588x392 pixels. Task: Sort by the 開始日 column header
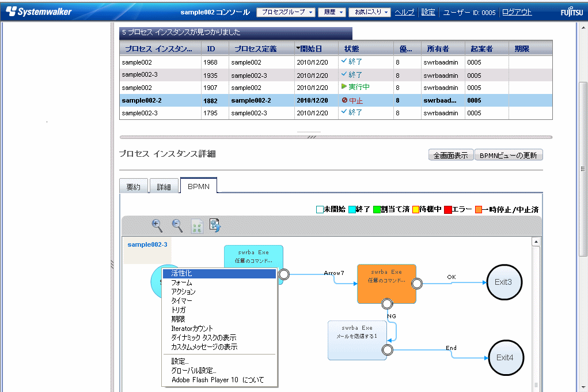tap(317, 49)
